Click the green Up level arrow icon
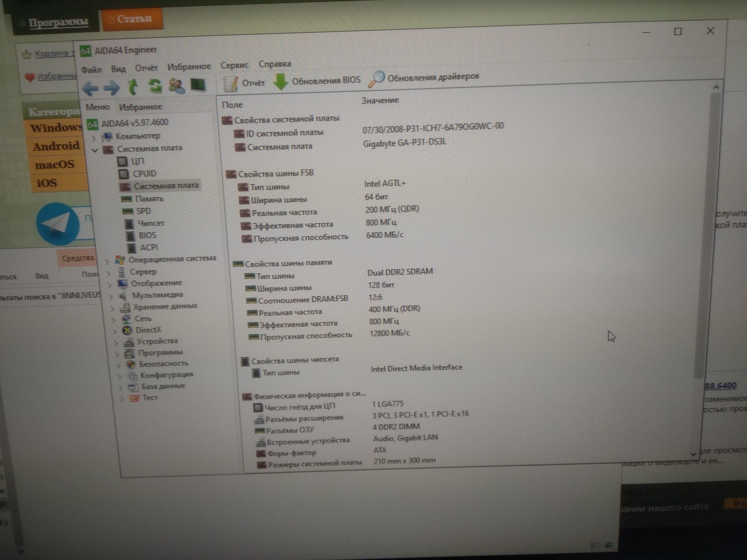Screen dimensions: 747x560 [x=133, y=87]
